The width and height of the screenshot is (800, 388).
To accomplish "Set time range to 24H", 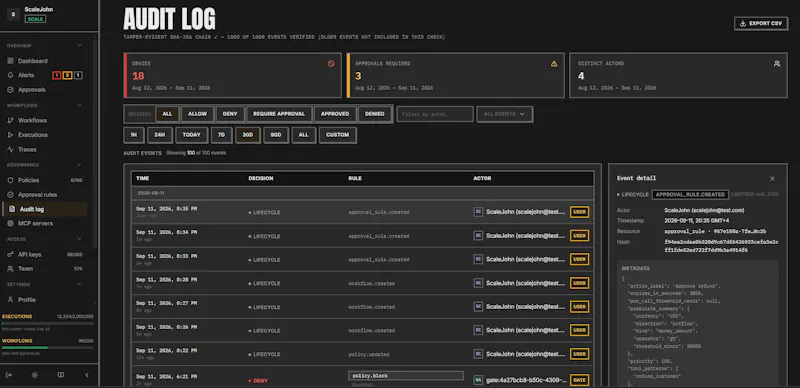I will [160, 135].
